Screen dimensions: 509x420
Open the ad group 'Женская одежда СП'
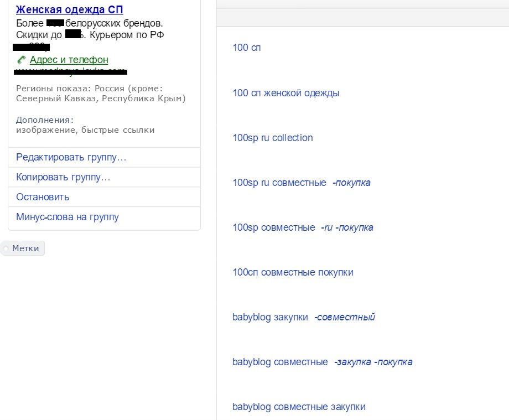click(69, 9)
